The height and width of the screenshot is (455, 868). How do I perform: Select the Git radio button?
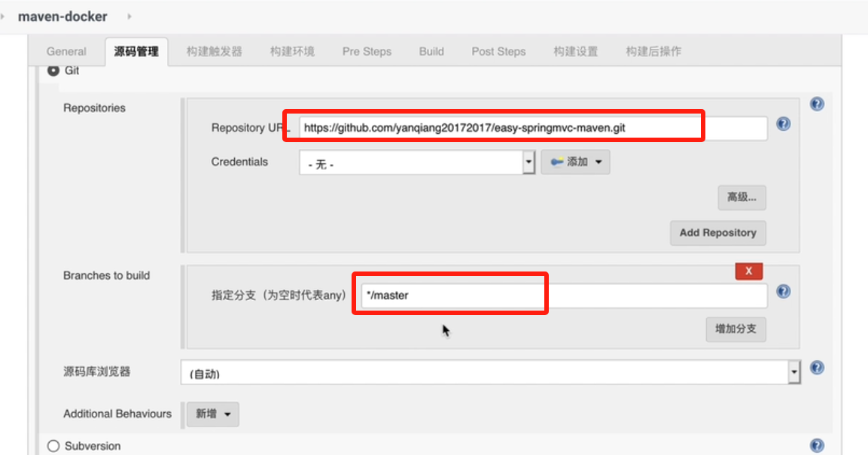click(53, 71)
